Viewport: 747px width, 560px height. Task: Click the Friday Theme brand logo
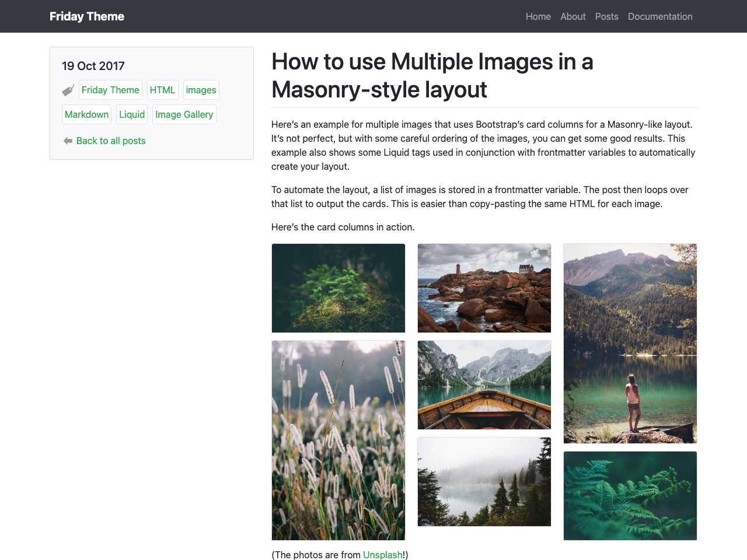pyautogui.click(x=87, y=16)
